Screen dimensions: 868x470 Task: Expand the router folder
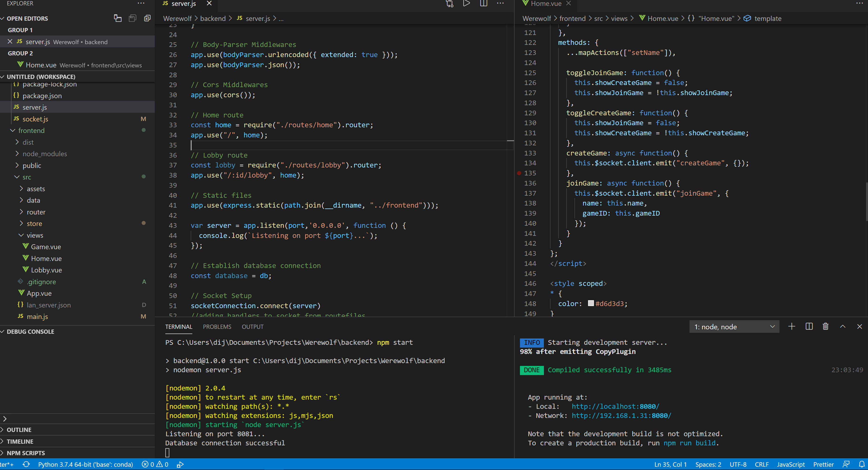tap(36, 212)
